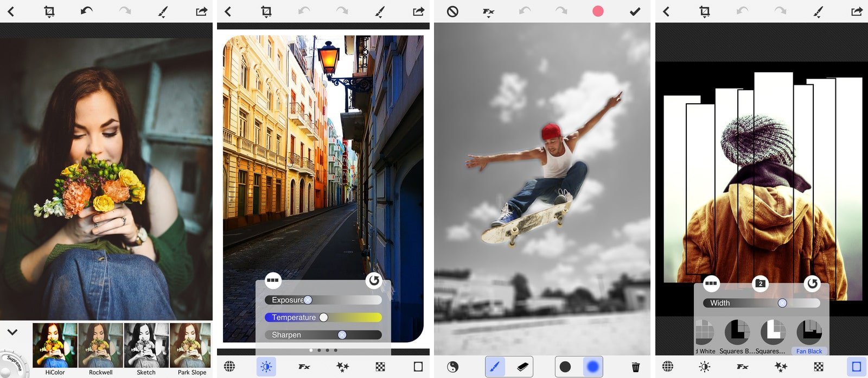Apply the Rockwell filter thumbnail
868x378 pixels.
100,349
